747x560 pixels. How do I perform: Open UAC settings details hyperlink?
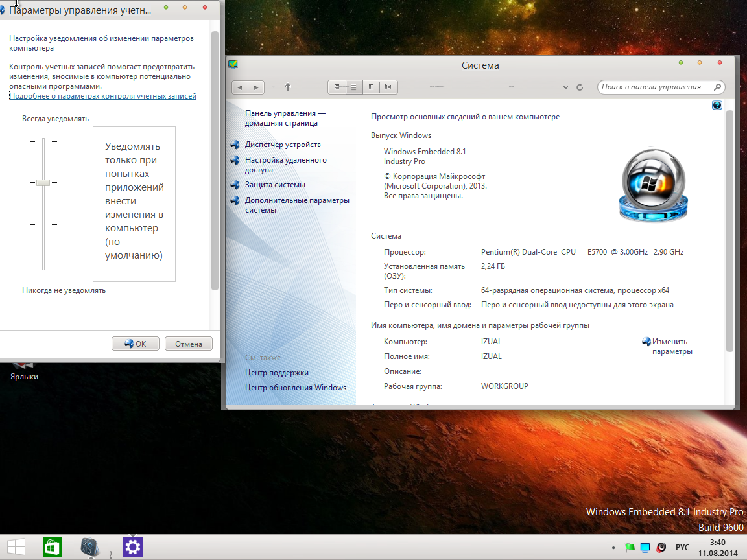click(103, 96)
